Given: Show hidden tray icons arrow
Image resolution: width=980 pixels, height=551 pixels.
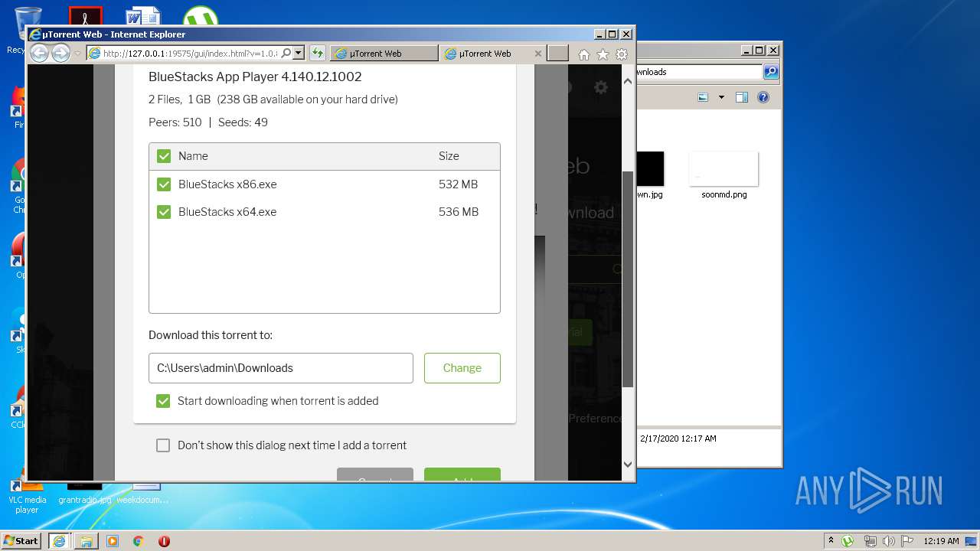Looking at the screenshot, I should pyautogui.click(x=831, y=541).
